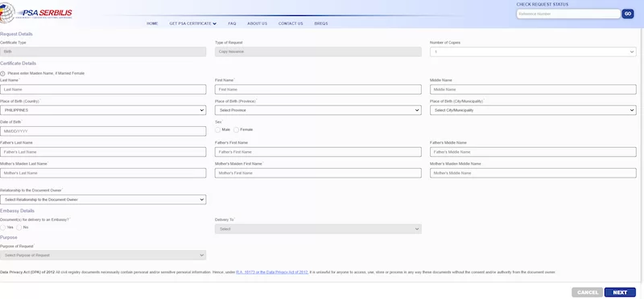Open the CONTACT US menu item
This screenshot has height=299, width=644.
pyautogui.click(x=291, y=24)
